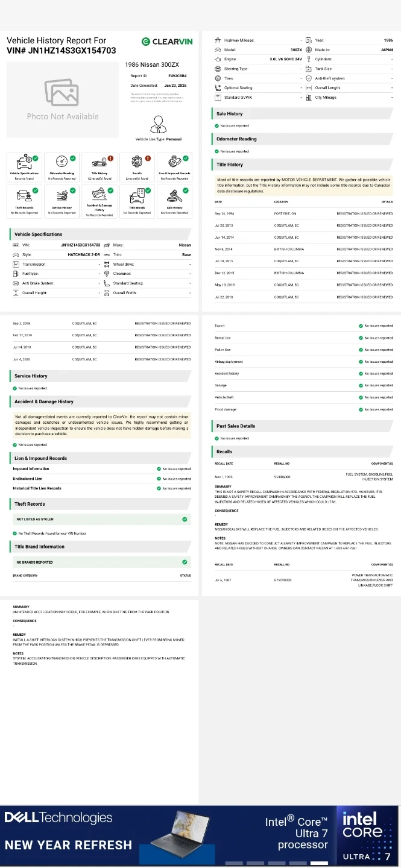Open the Dell Technologies New Year Refresh ad
This screenshot has height=868, width=401.
point(68,832)
